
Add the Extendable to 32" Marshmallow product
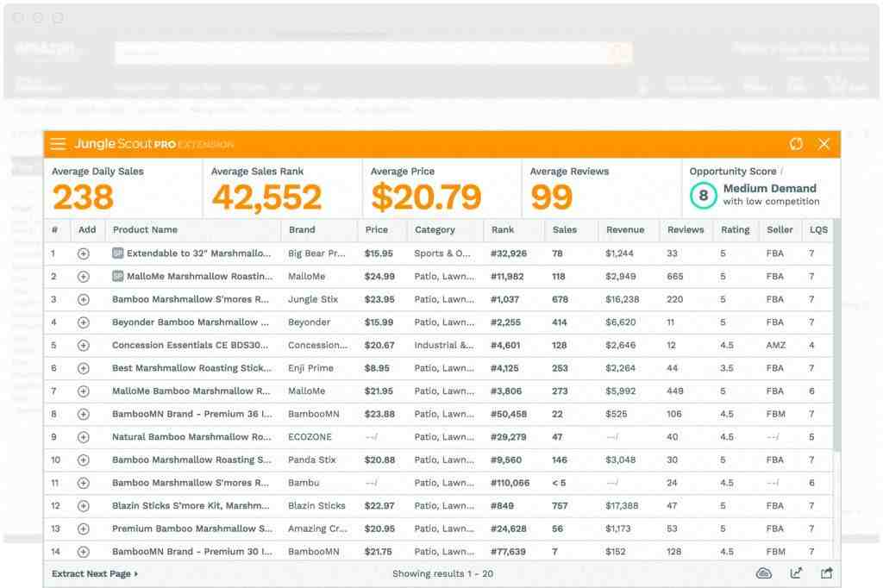84,254
